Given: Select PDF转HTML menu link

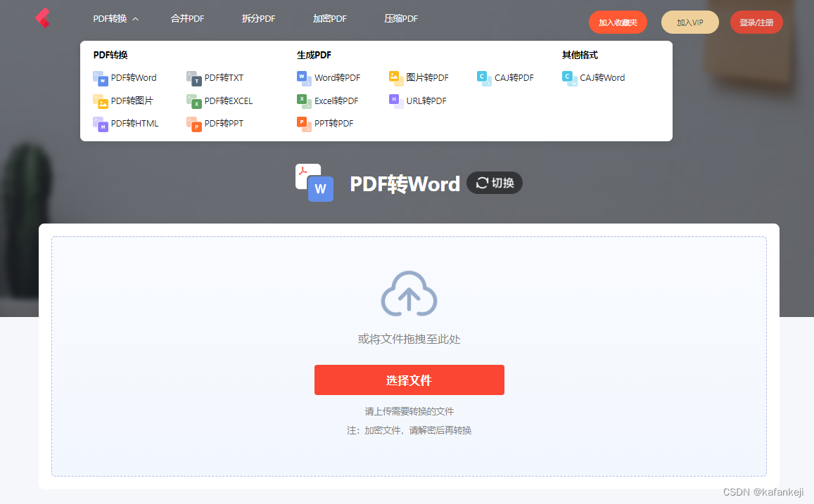Looking at the screenshot, I should [134, 124].
